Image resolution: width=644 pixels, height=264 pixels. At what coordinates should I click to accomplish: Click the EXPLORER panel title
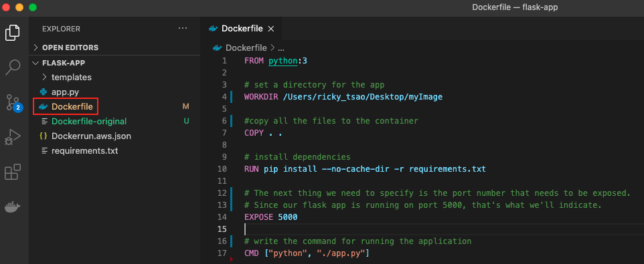[61, 29]
